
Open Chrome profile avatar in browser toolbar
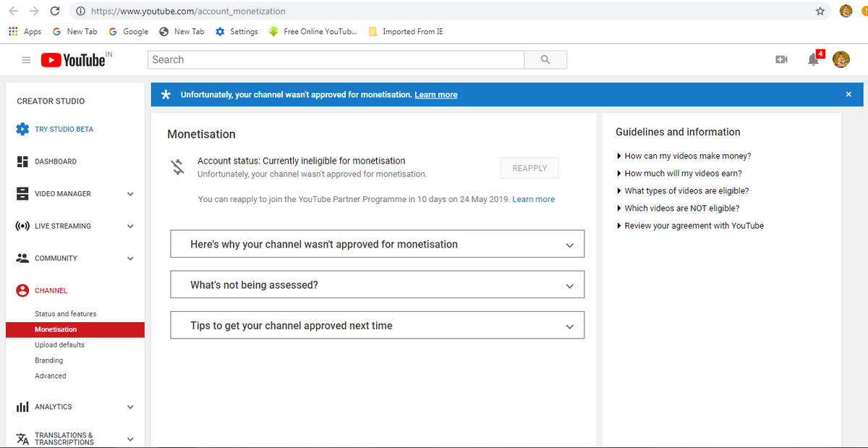pos(846,11)
